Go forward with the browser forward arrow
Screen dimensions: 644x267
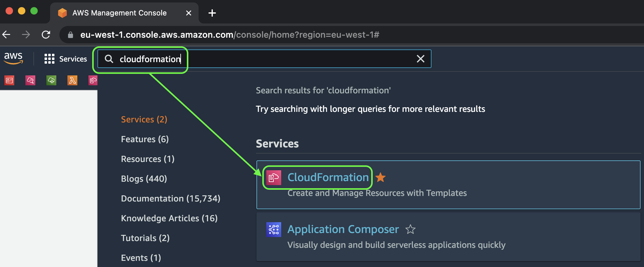[26, 35]
